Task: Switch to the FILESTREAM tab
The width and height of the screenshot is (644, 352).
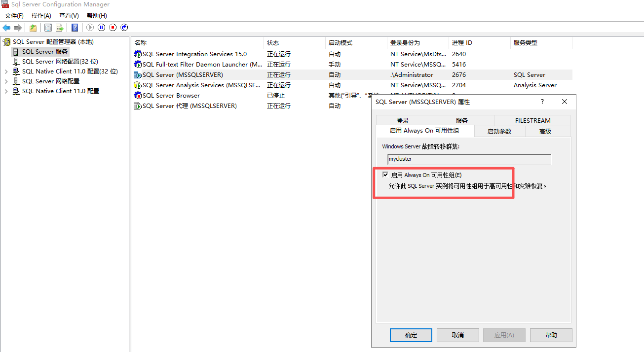Action: (532, 120)
